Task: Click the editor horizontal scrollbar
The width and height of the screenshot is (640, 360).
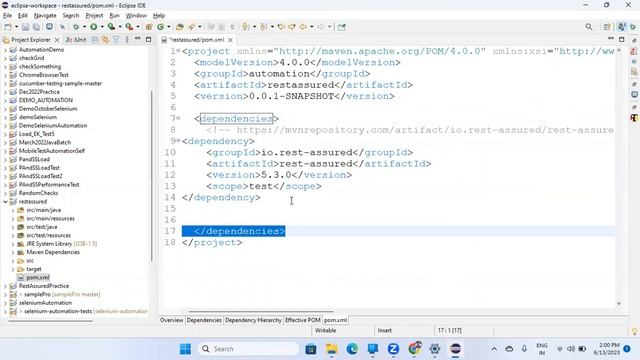Action: [261, 311]
